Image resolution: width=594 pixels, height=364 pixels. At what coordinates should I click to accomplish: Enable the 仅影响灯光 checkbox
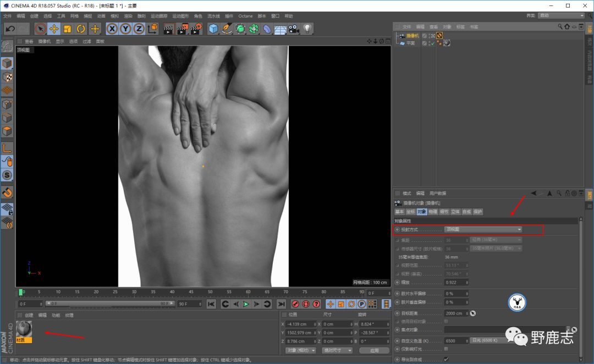tap(446, 349)
